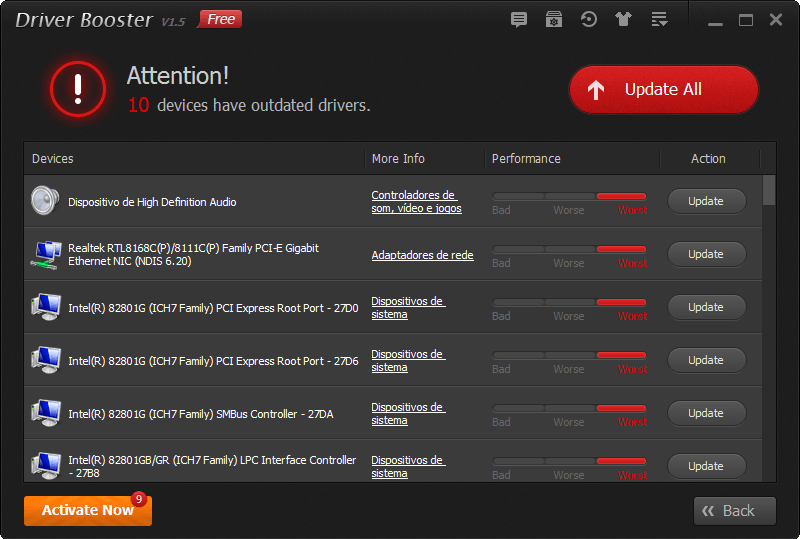Update the High Definition Audio driver
The width and height of the screenshot is (800, 539).
tap(706, 201)
